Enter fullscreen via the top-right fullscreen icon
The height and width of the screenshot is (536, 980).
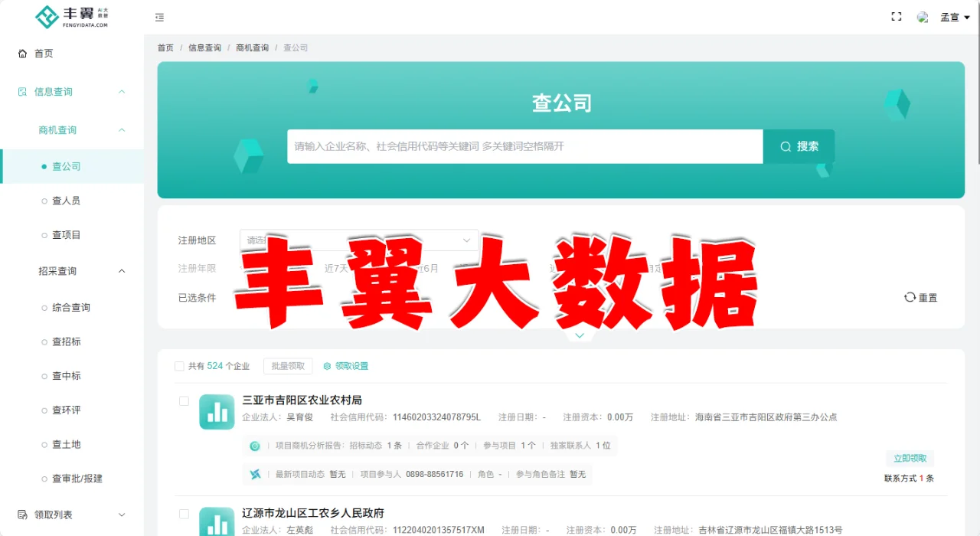(896, 16)
